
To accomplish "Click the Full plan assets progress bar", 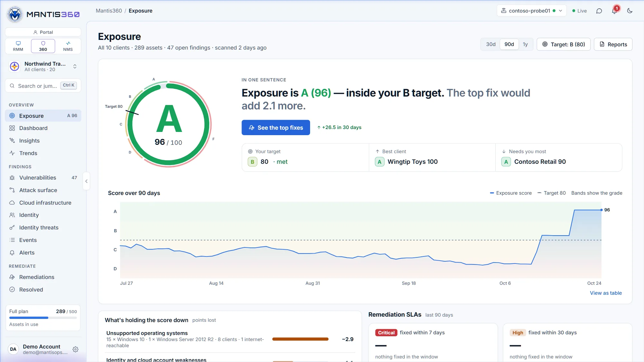I will click(43, 318).
